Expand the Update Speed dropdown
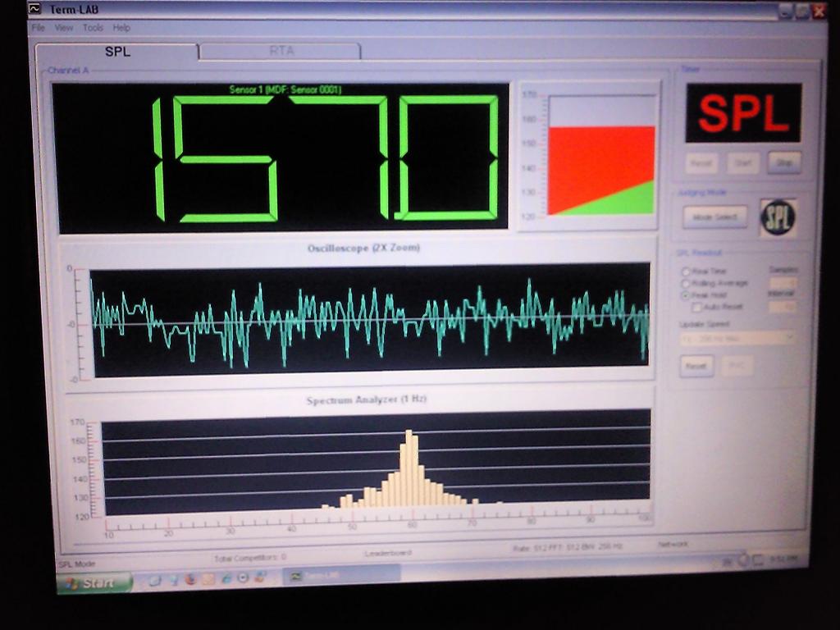Screen dimensions: 840x630 (x=788, y=337)
